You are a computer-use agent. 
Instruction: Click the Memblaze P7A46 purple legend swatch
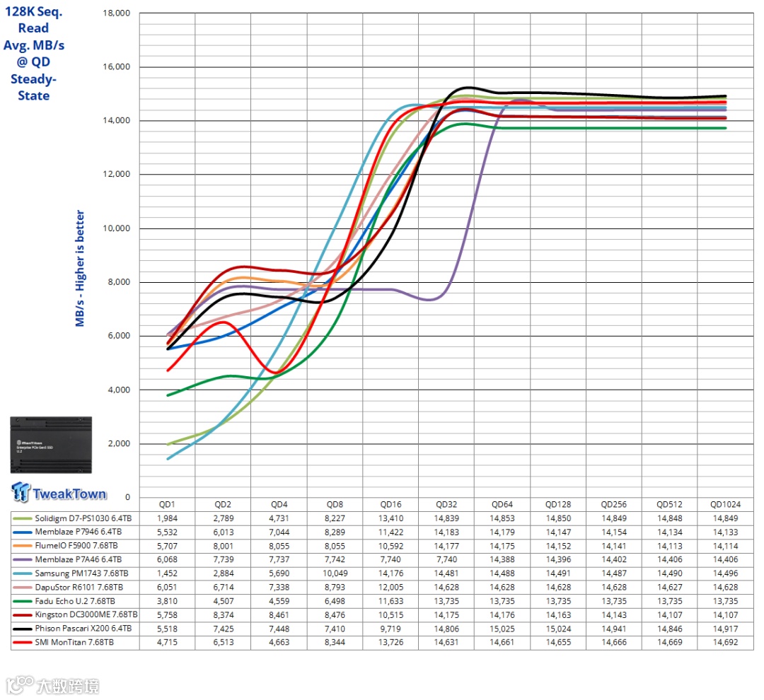pyautogui.click(x=23, y=560)
